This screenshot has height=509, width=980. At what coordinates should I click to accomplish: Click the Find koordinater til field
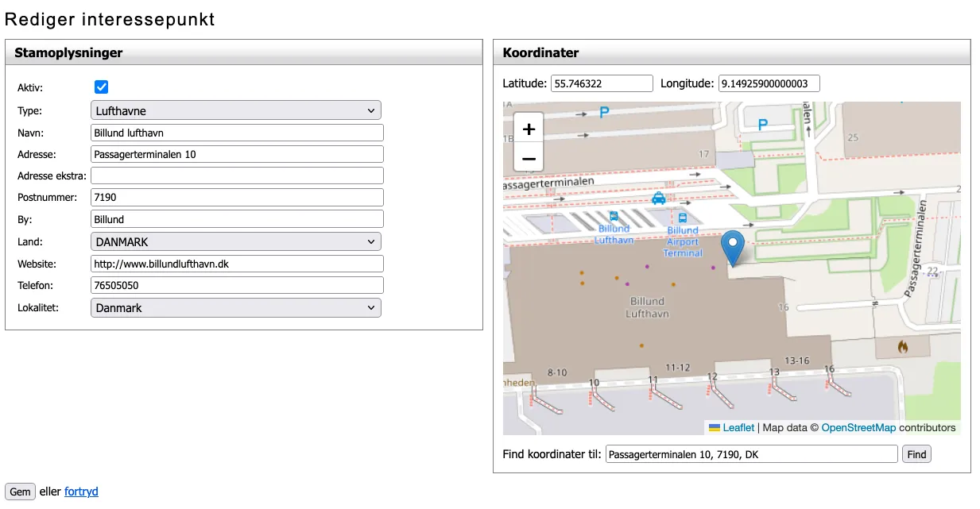[x=751, y=454]
